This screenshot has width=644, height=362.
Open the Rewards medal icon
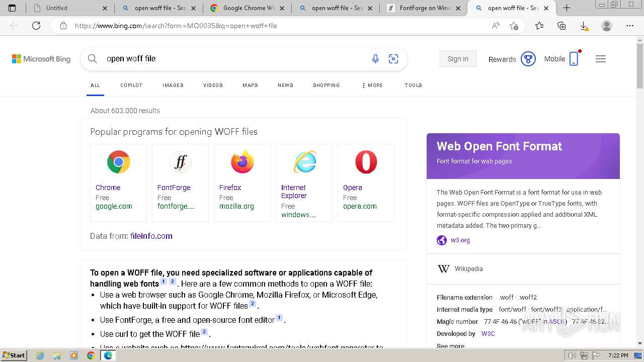tap(528, 59)
